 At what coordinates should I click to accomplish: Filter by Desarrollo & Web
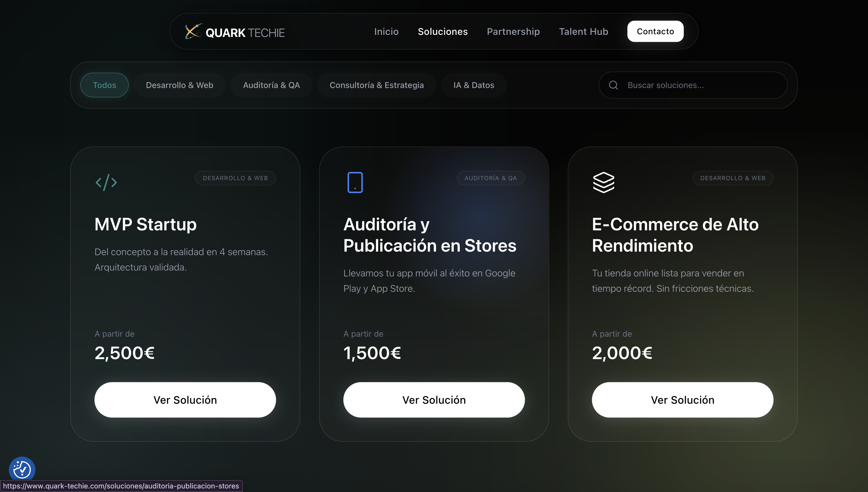click(x=179, y=85)
